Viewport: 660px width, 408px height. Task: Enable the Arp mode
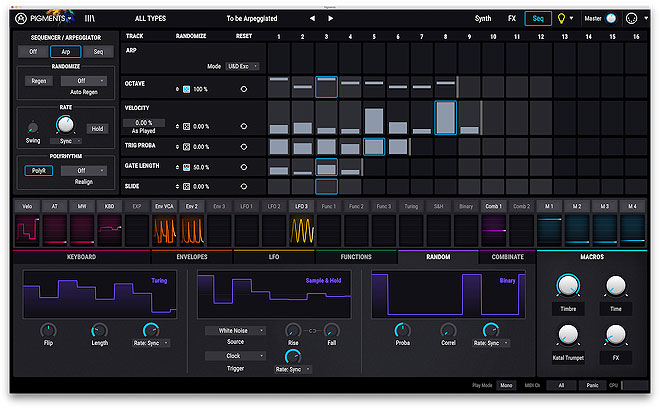(x=66, y=51)
